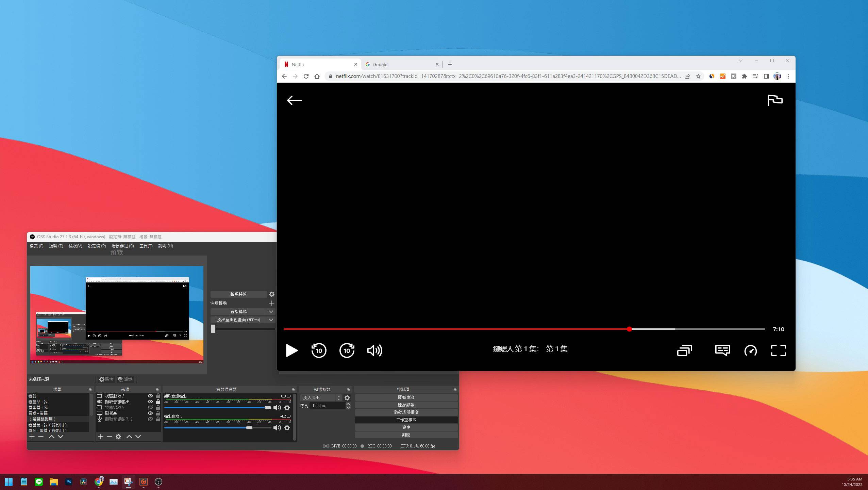This screenshot has height=490, width=868.
Task: Skip forward 10 seconds in Netflix
Action: 347,350
